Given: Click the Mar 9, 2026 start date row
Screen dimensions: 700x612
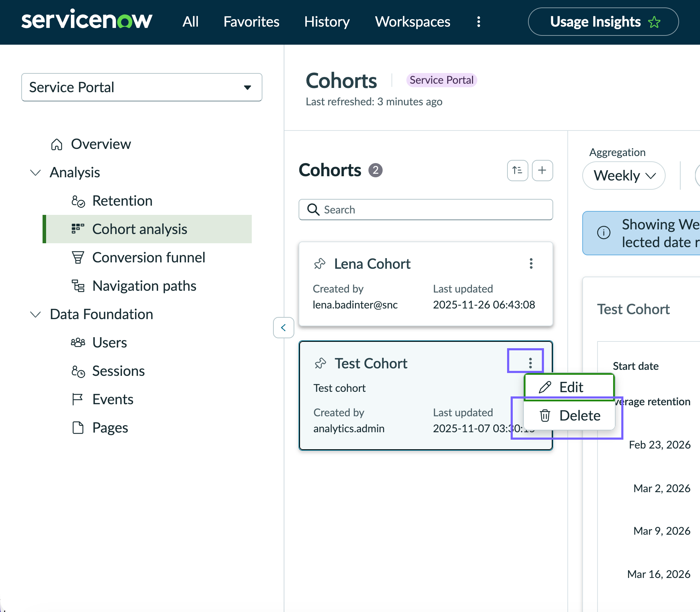Looking at the screenshot, I should pyautogui.click(x=662, y=531).
